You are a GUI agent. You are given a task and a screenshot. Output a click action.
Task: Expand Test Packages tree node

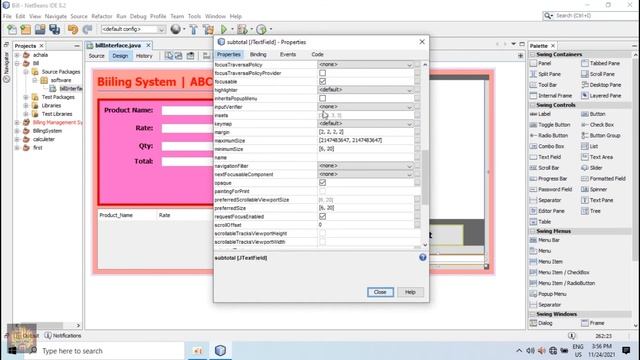coord(26,97)
